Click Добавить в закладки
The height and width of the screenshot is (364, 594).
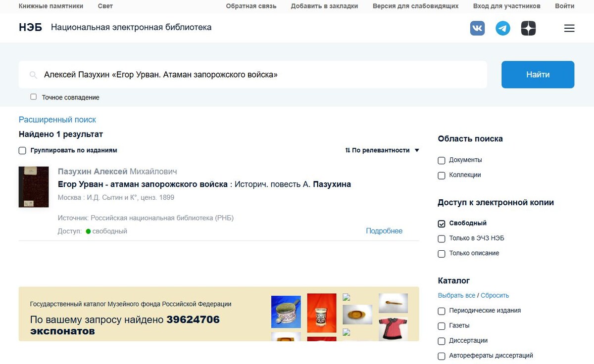324,6
